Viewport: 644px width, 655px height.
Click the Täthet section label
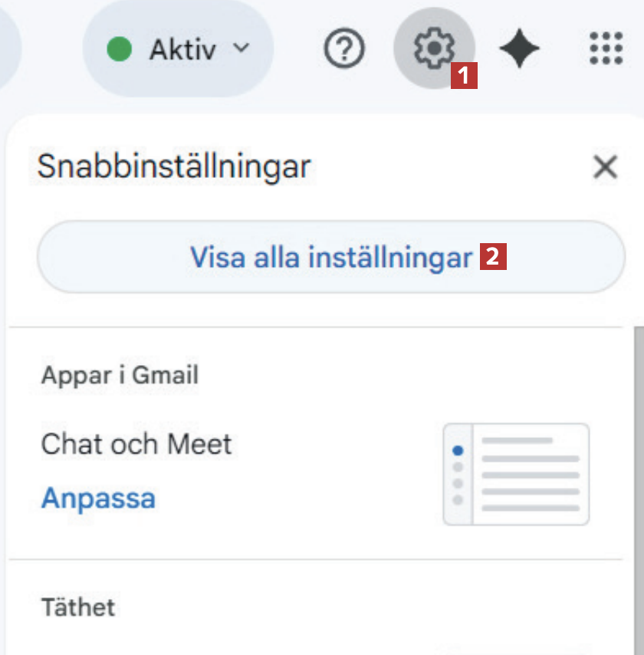click(x=77, y=607)
